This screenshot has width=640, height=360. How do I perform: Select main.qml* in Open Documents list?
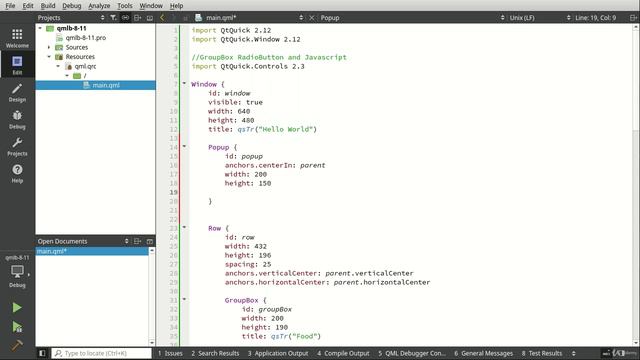(x=92, y=251)
